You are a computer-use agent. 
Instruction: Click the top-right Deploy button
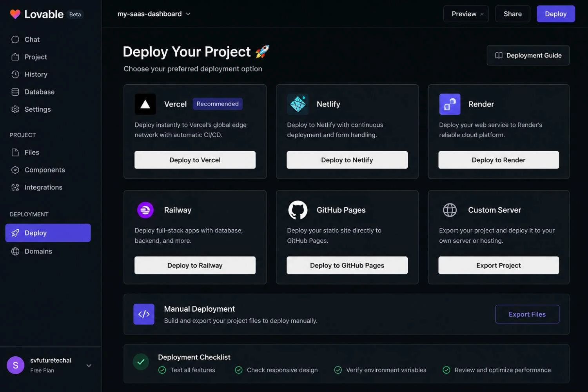(x=556, y=14)
